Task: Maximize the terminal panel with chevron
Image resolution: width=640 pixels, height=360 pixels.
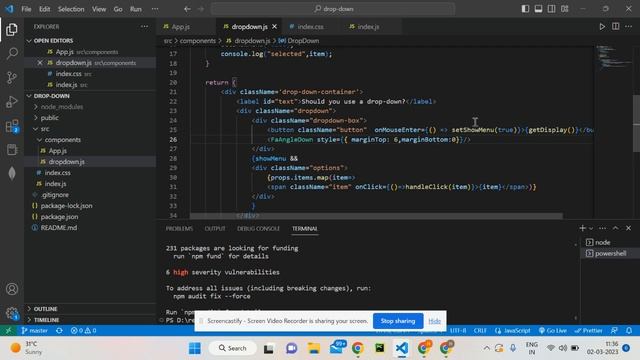Action: pos(616,228)
